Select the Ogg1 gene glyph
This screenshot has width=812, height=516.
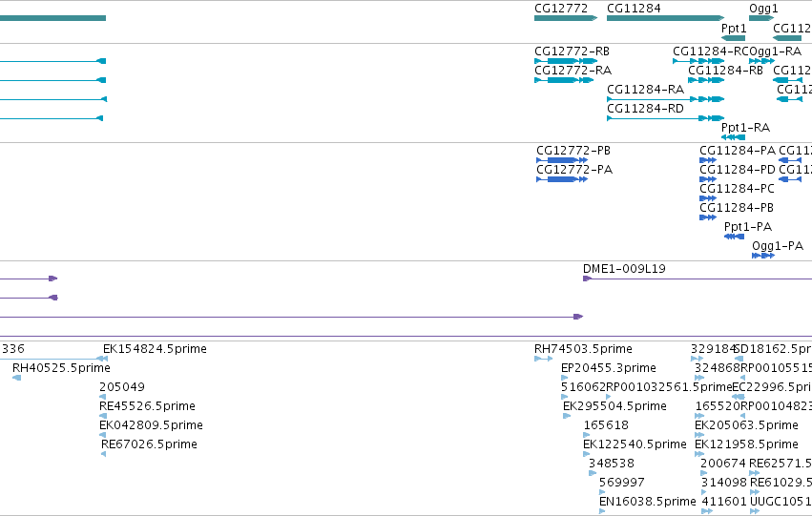(761, 18)
